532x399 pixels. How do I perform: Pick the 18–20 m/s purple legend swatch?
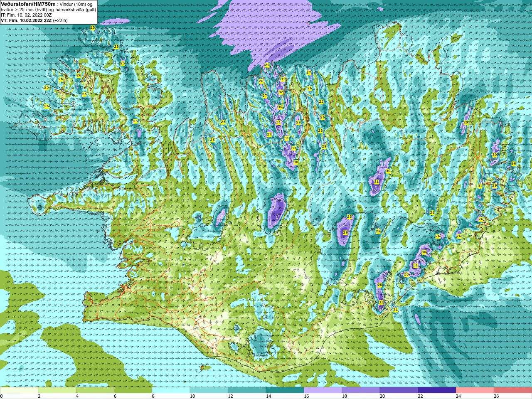coord(361,390)
